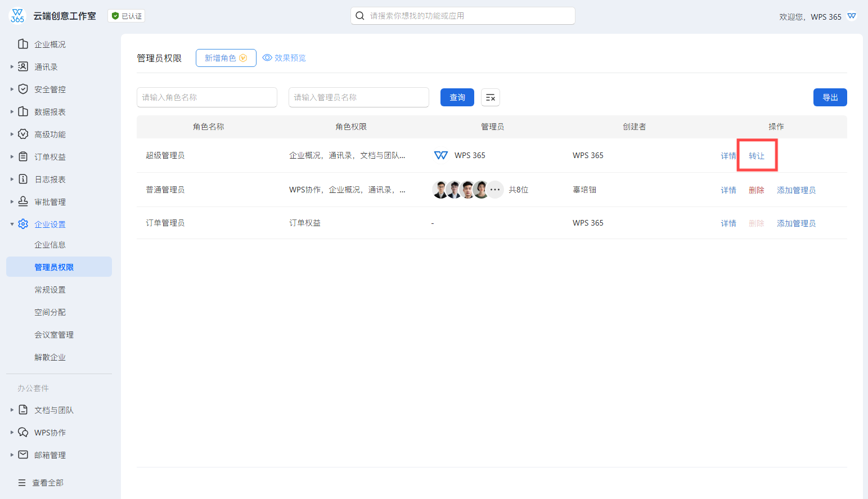868x499 pixels.
Task: Expand the 数据报表 tree arrow
Action: (12, 112)
